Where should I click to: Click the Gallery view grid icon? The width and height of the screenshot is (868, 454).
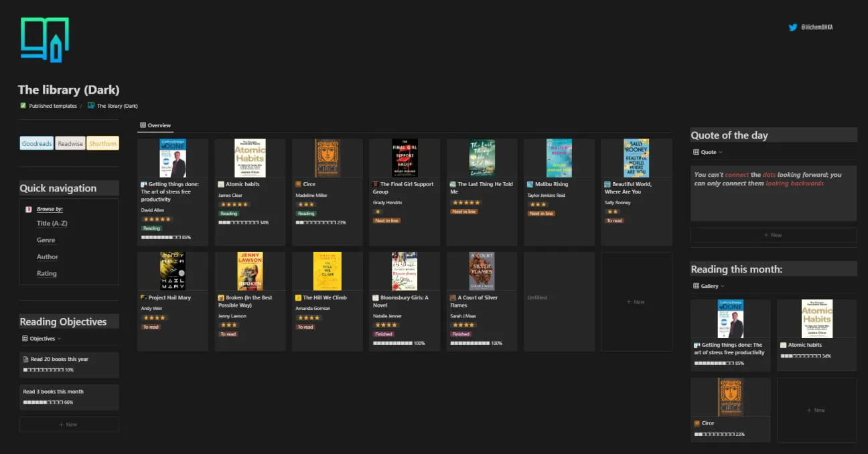pos(697,286)
